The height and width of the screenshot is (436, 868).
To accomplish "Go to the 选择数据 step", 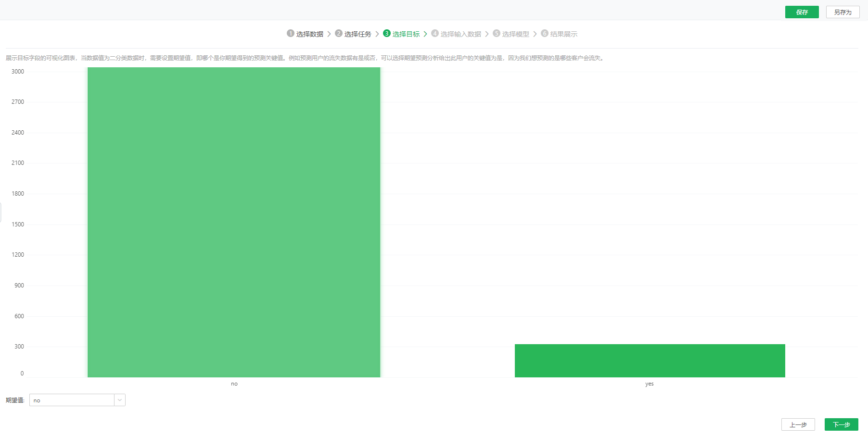I will pyautogui.click(x=310, y=34).
